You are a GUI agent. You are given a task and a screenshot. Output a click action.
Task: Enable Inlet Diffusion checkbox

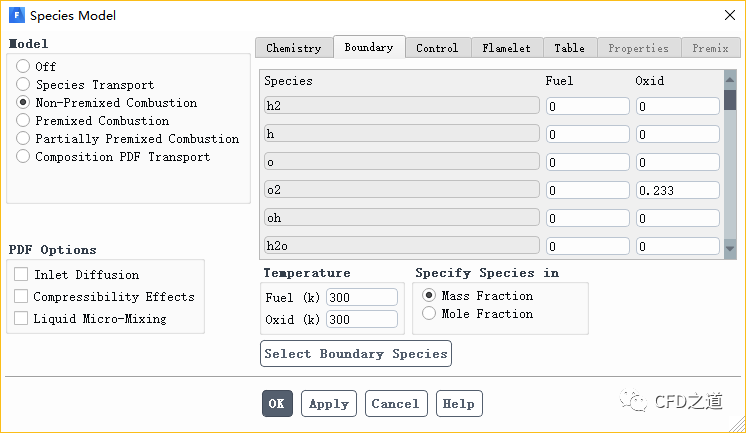coord(21,275)
